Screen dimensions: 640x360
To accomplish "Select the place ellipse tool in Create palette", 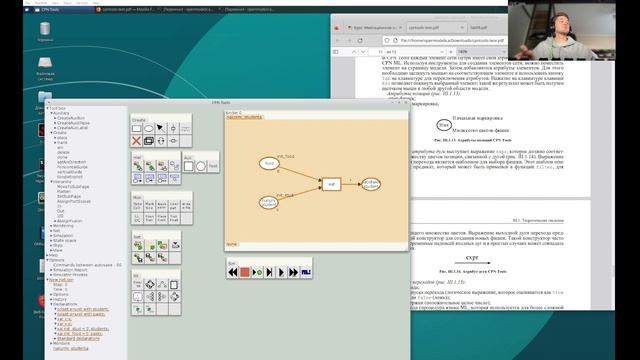I will (x=149, y=129).
